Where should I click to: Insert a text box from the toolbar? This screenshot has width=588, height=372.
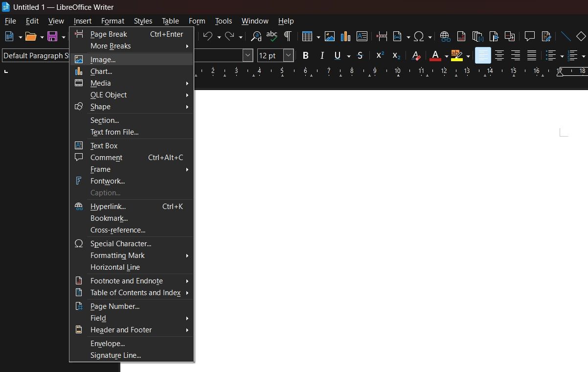pyautogui.click(x=362, y=36)
